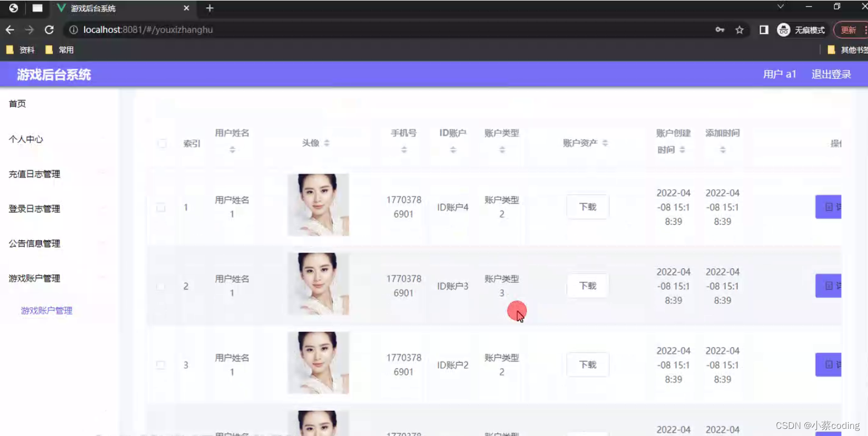Click 退出登录 to log out
Screen dimensions: 868x436
(x=831, y=74)
